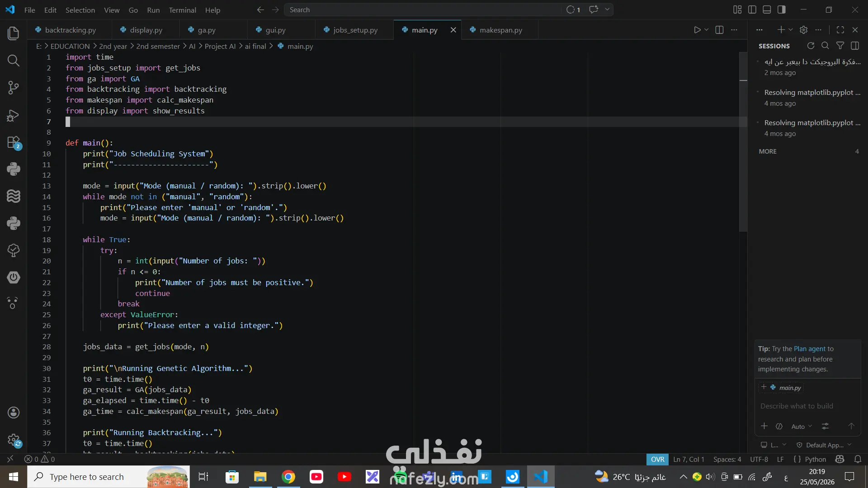Open Task View on the taskbar
The height and width of the screenshot is (488, 868).
[x=203, y=477]
